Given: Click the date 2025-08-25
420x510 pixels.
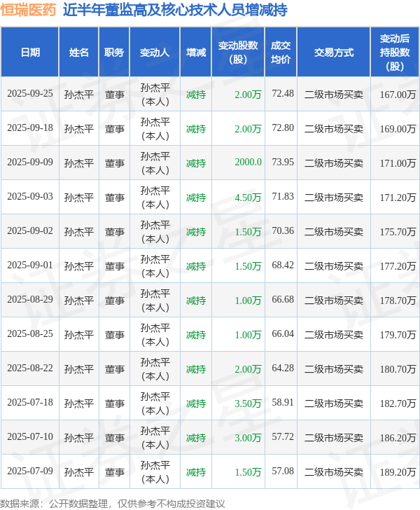Looking at the screenshot, I should tap(30, 333).
